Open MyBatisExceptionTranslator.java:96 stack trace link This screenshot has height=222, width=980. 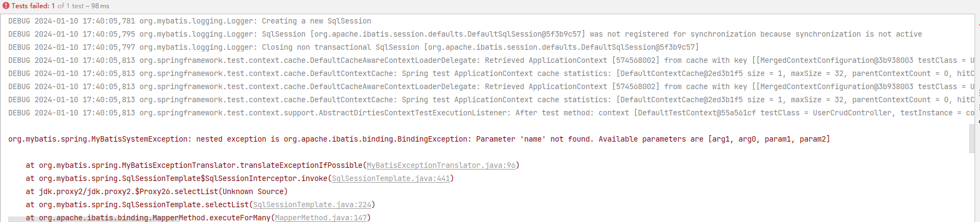[x=441, y=165]
